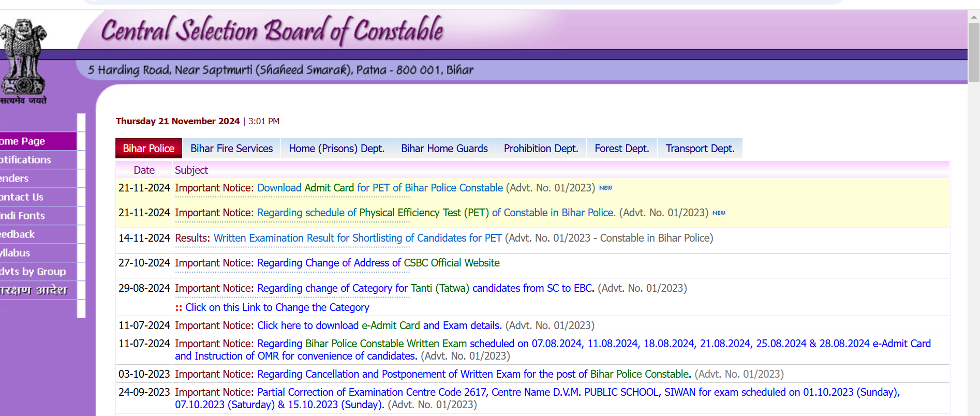Open Written Examination Result for Shortlisting link
The width and height of the screenshot is (980, 416).
tap(358, 238)
